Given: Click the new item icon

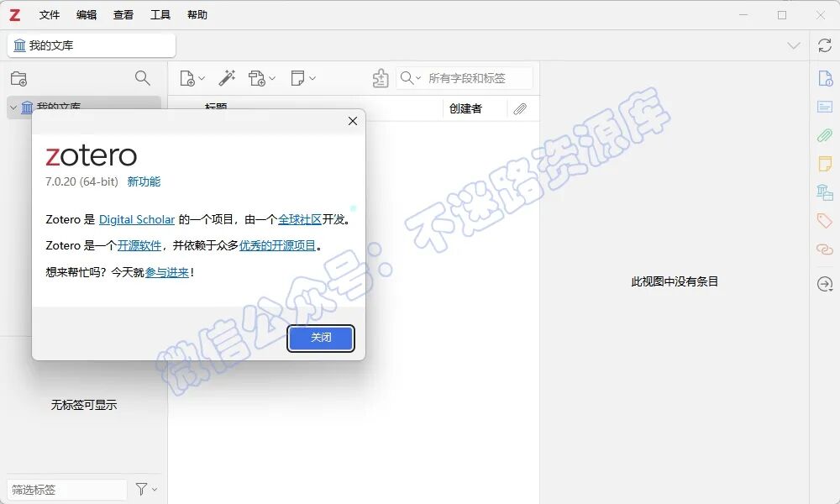Looking at the screenshot, I should click(x=187, y=78).
